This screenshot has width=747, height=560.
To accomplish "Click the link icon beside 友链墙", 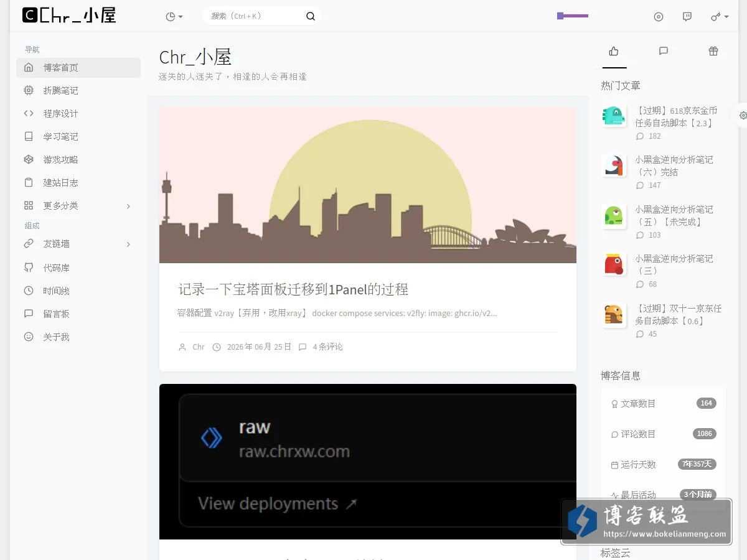I will click(x=29, y=244).
